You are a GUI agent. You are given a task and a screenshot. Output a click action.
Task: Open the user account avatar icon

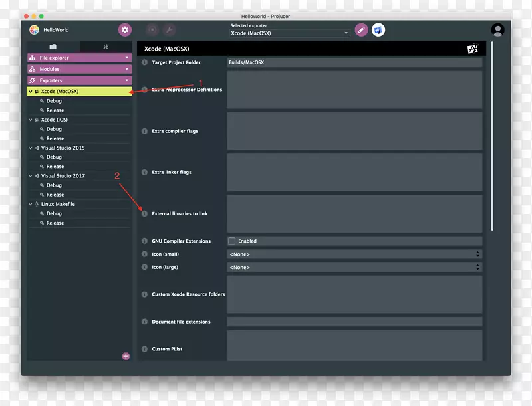(x=497, y=30)
